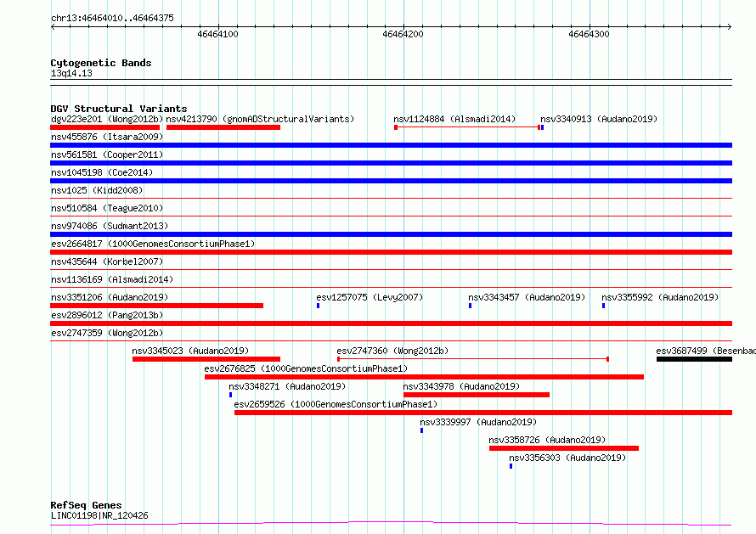Select nsv3345023 (Audano2019) label

point(190,351)
